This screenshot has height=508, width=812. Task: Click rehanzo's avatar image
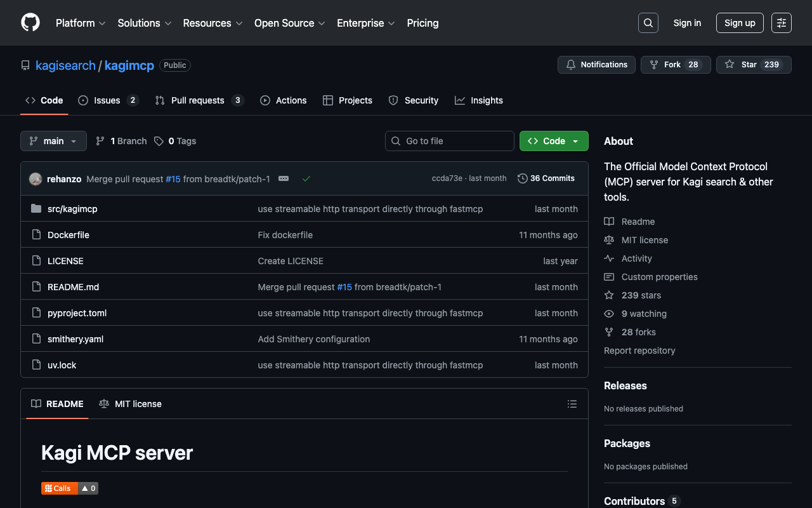tap(36, 179)
